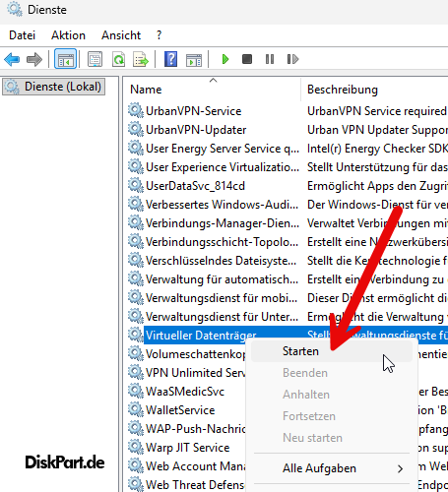
Task: Choose Starten in the context menu
Action: [332, 351]
